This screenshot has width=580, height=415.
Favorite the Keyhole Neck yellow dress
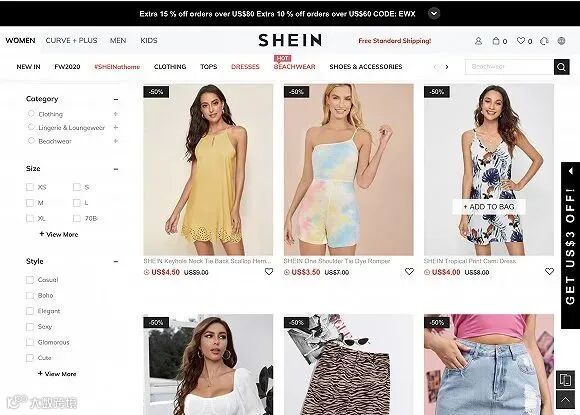pos(269,272)
